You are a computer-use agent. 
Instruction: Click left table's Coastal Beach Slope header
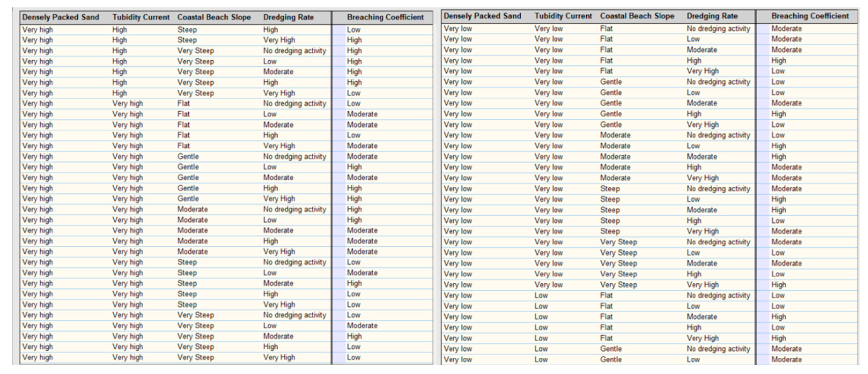[214, 17]
